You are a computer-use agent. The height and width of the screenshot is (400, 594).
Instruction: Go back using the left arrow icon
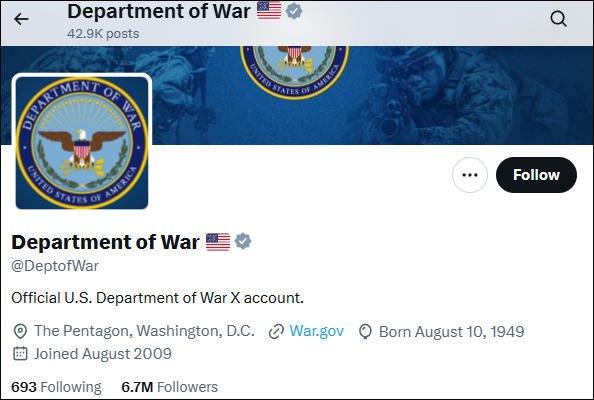click(21, 19)
